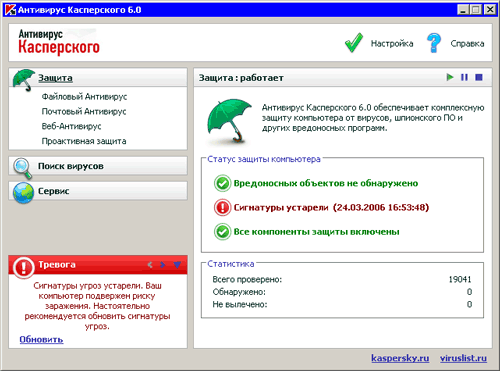Open Справка help link

(467, 43)
